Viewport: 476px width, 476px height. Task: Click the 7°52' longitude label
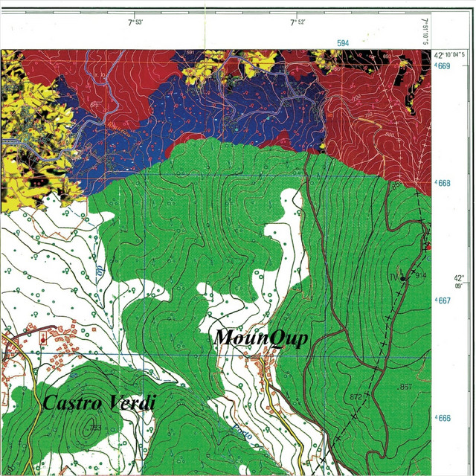coord(297,23)
